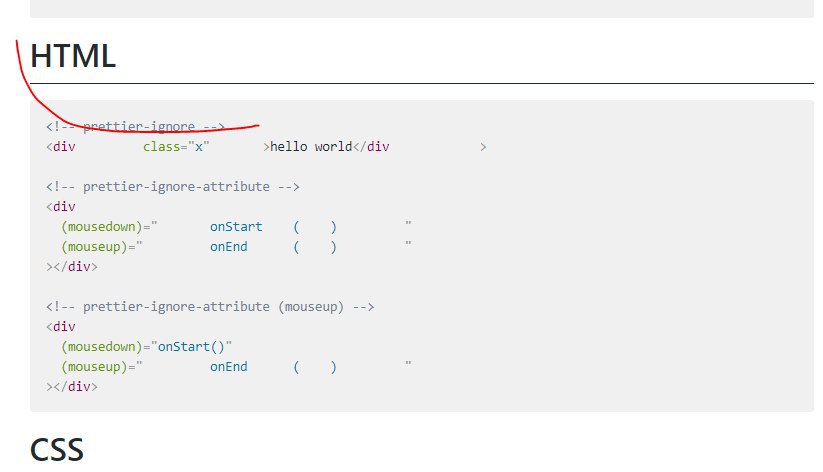Click the '<!-- prettier-ignore-attribute -->' comment line
This screenshot has height=472, width=823.
[x=173, y=186]
